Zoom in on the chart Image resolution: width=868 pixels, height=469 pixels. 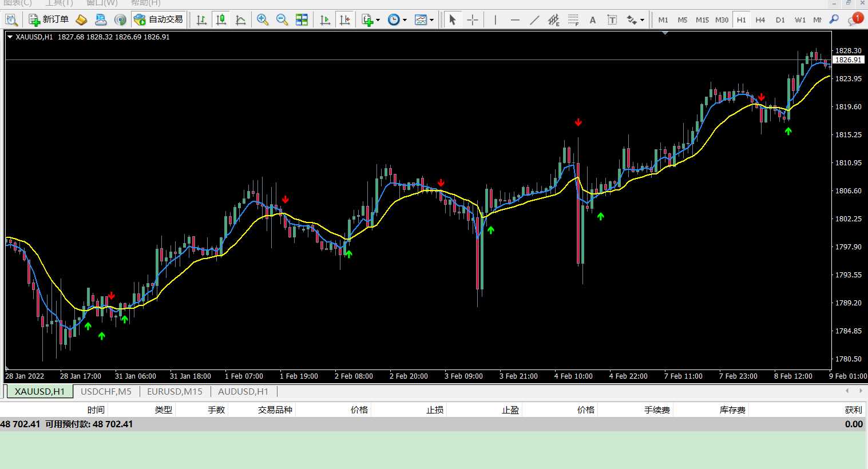(x=263, y=20)
